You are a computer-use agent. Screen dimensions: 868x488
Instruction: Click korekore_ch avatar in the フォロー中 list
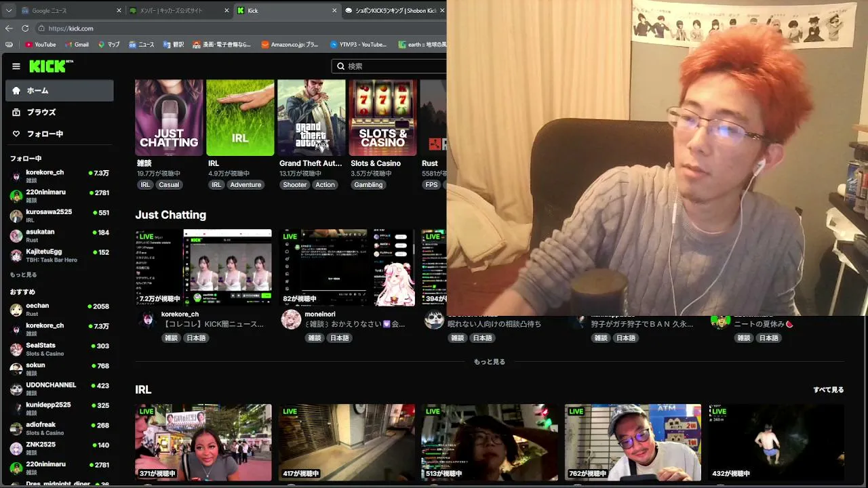tap(16, 176)
